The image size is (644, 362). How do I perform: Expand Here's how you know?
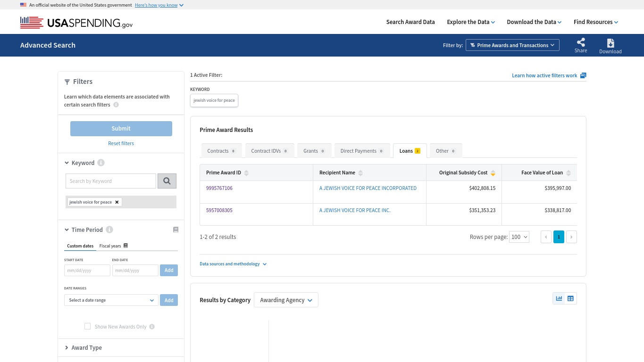pyautogui.click(x=159, y=5)
